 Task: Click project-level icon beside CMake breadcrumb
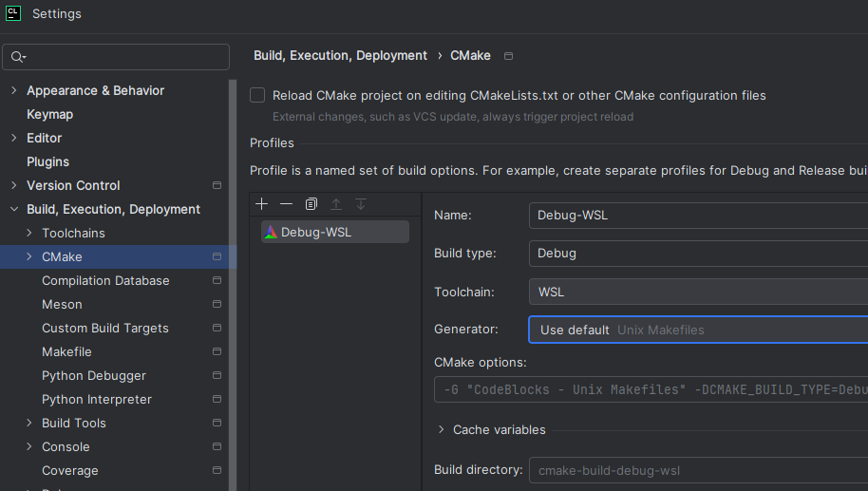click(x=508, y=56)
